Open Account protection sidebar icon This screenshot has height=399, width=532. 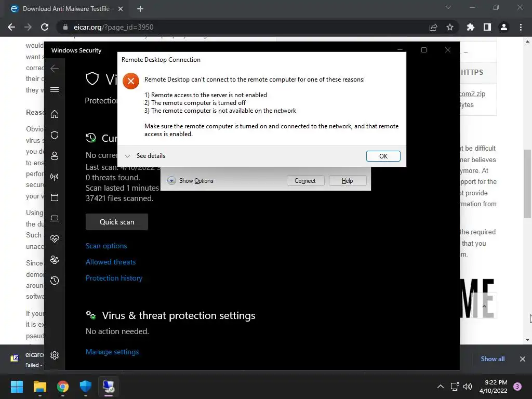[55, 156]
